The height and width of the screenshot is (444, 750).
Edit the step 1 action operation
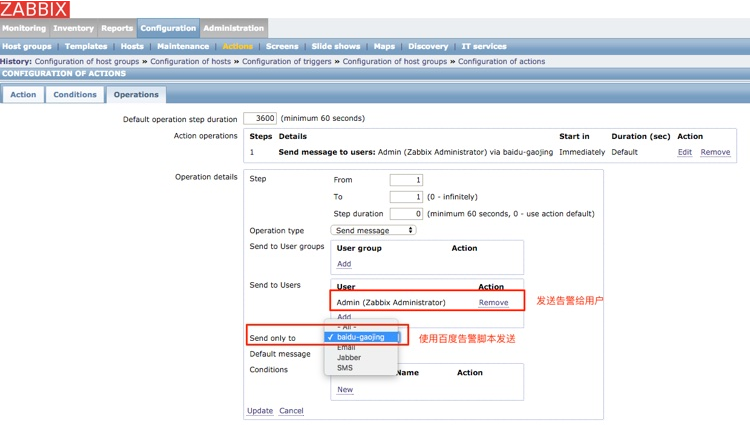(x=684, y=152)
